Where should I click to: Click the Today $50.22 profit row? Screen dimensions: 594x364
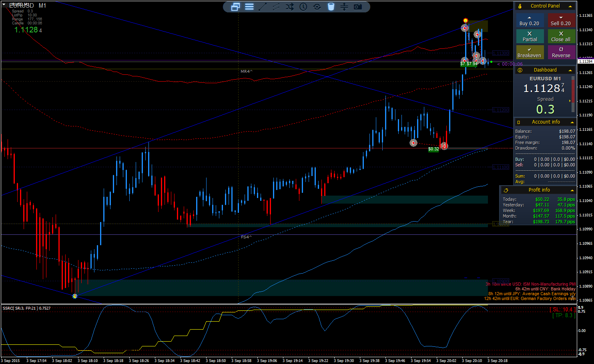[539, 199]
